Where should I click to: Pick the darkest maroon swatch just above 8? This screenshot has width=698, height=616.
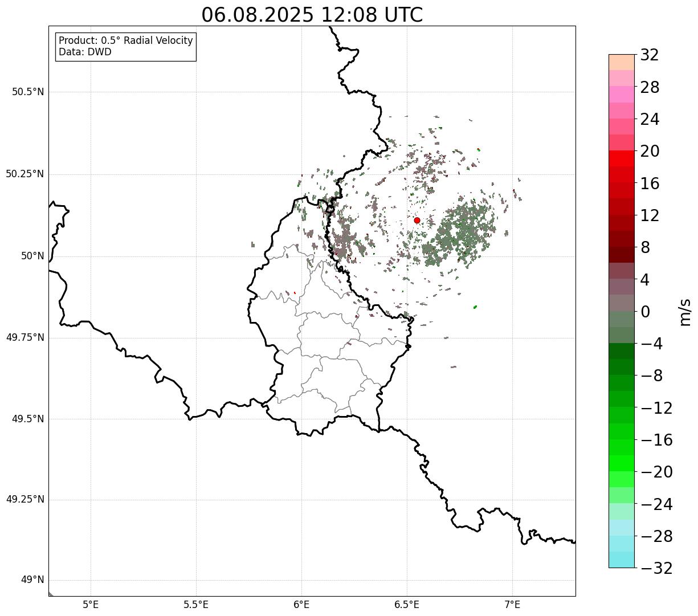pos(622,255)
